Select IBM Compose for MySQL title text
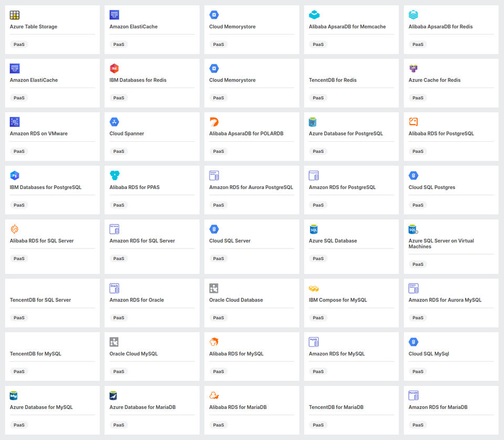Viewport: 504px width, 440px height. (x=338, y=300)
